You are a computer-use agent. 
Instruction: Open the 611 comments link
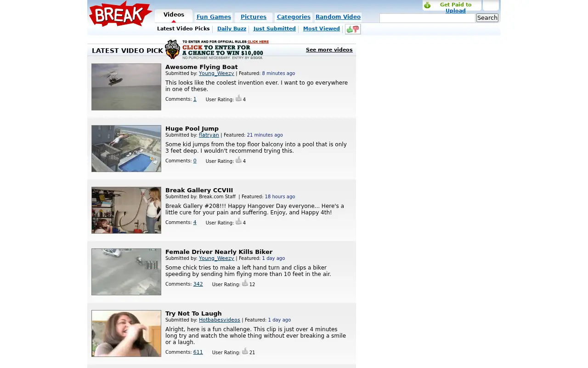coord(198,352)
